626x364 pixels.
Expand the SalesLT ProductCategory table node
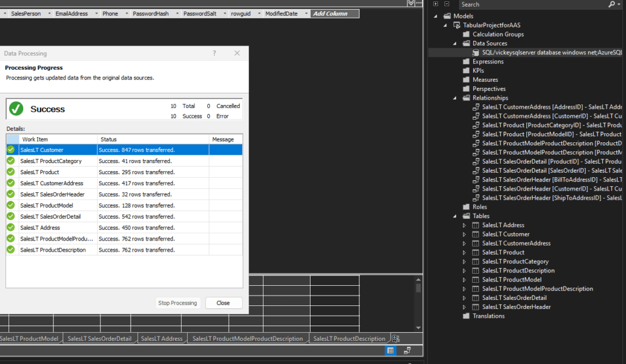[x=465, y=261]
